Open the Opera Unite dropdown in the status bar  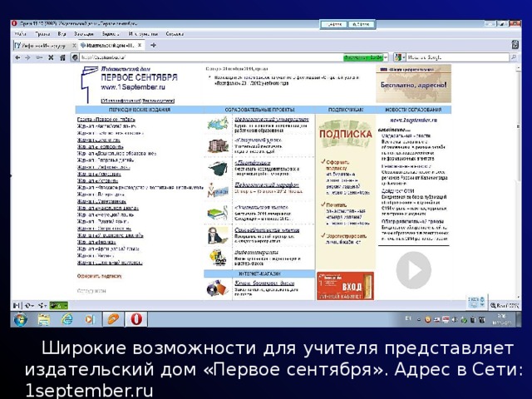tap(42, 306)
